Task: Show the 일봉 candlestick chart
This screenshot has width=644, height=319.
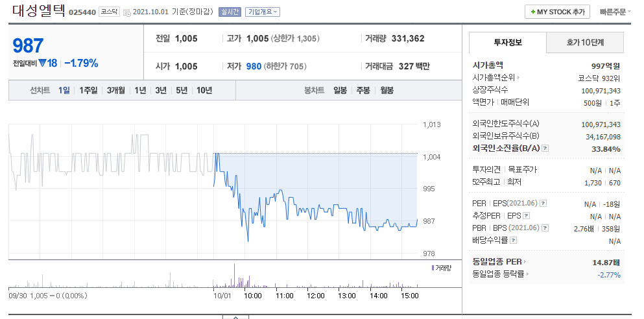Action: [x=340, y=90]
